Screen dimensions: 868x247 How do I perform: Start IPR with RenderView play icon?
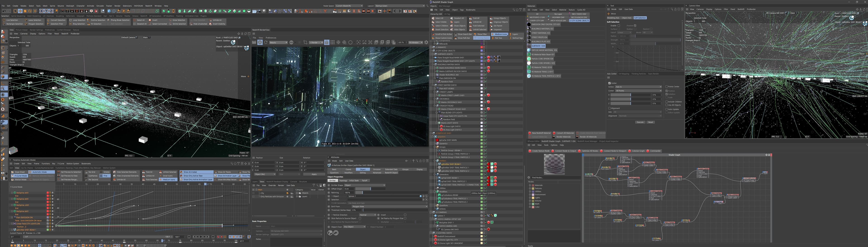260,42
